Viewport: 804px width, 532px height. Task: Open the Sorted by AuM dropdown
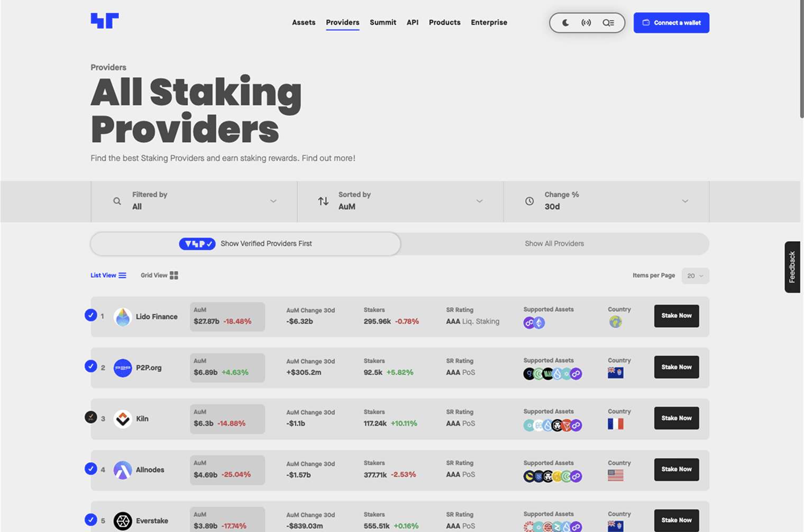[400, 201]
